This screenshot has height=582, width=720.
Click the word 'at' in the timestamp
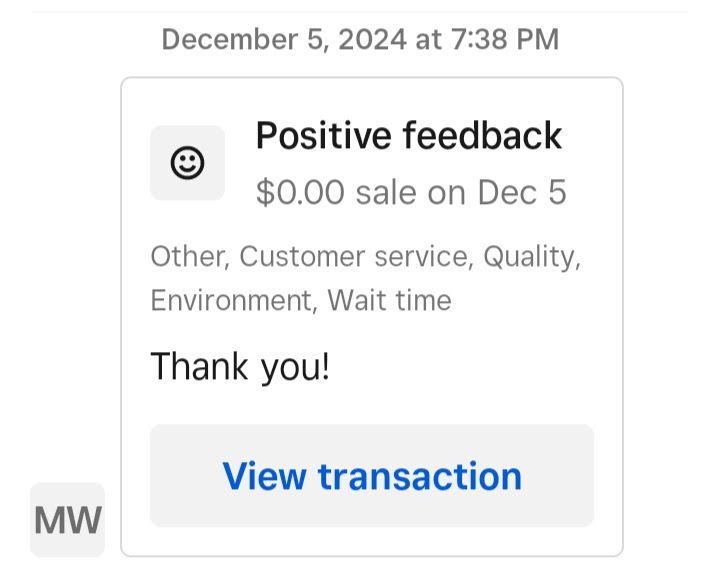pos(428,40)
